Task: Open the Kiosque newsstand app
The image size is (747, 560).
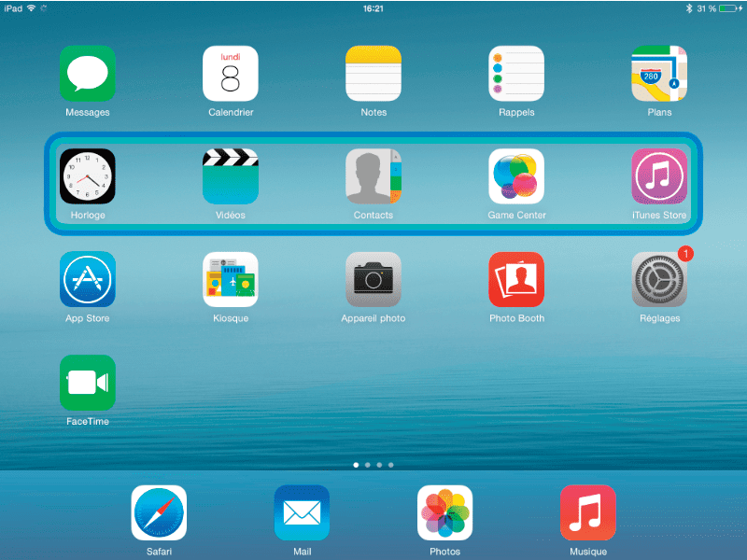Action: click(231, 279)
